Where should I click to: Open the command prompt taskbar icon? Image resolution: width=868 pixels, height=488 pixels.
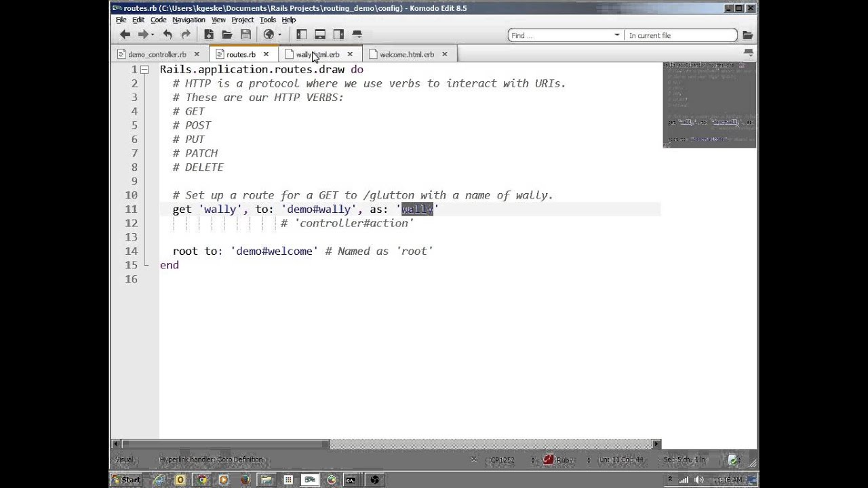(x=350, y=480)
